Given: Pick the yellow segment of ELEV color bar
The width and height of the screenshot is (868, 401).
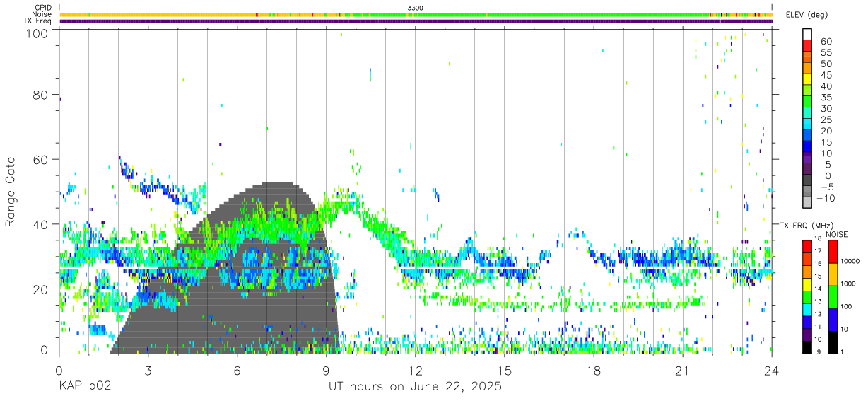Looking at the screenshot, I should pos(807,80).
